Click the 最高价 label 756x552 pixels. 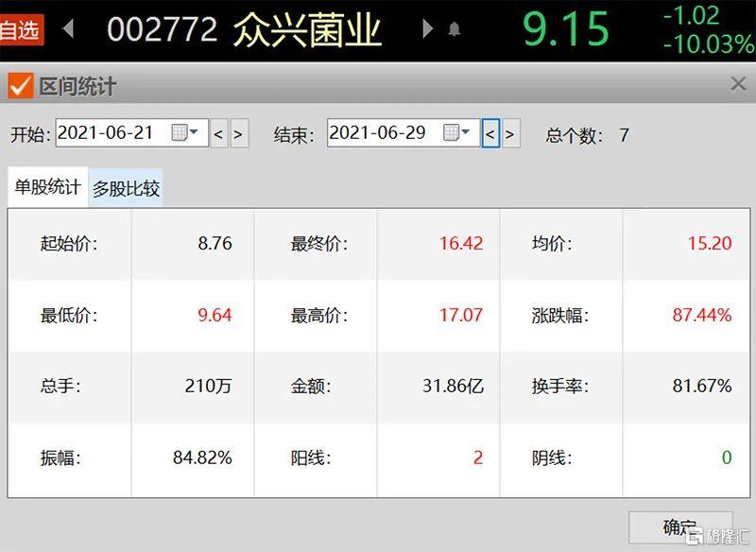[x=318, y=316]
